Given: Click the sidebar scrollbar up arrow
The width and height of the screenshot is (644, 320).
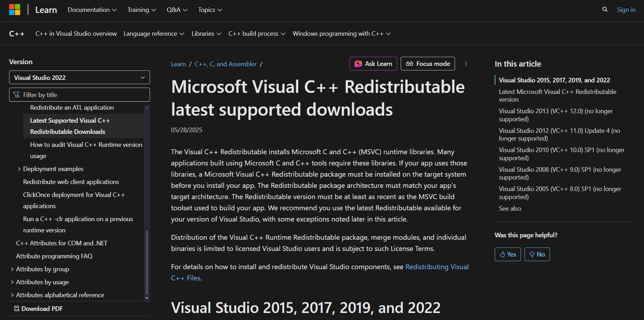Looking at the screenshot, I should (147, 108).
